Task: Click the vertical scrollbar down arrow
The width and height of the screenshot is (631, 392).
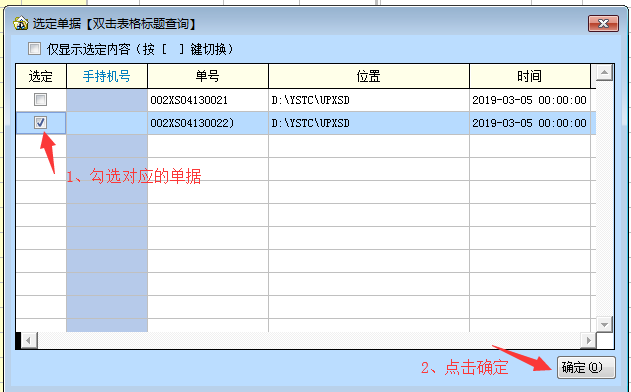Action: pyautogui.click(x=604, y=324)
